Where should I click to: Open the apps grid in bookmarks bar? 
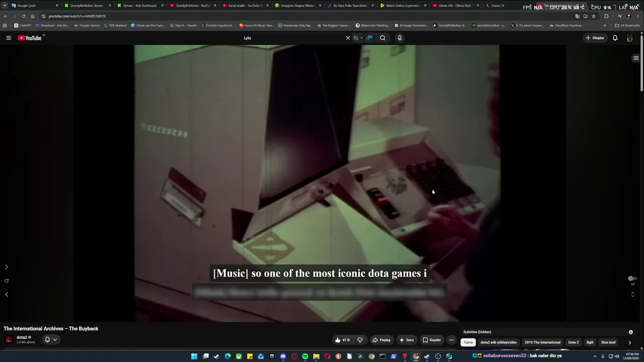5,25
